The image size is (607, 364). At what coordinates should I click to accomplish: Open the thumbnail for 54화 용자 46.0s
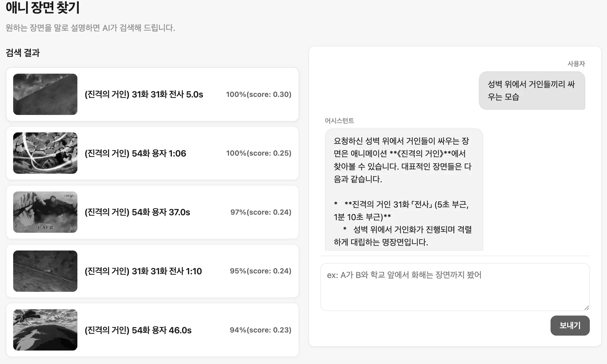tap(45, 330)
